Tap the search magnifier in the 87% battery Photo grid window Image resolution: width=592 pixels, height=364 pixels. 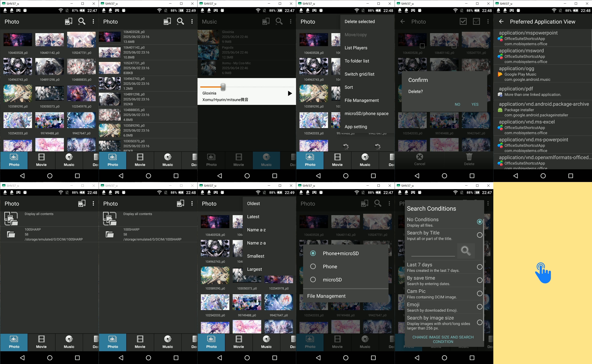[82, 22]
